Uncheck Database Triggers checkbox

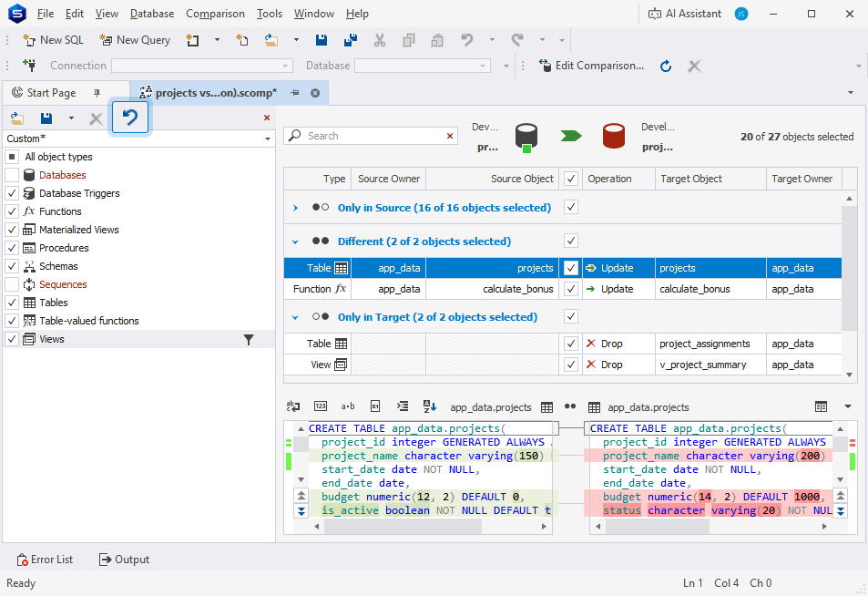pyautogui.click(x=12, y=193)
